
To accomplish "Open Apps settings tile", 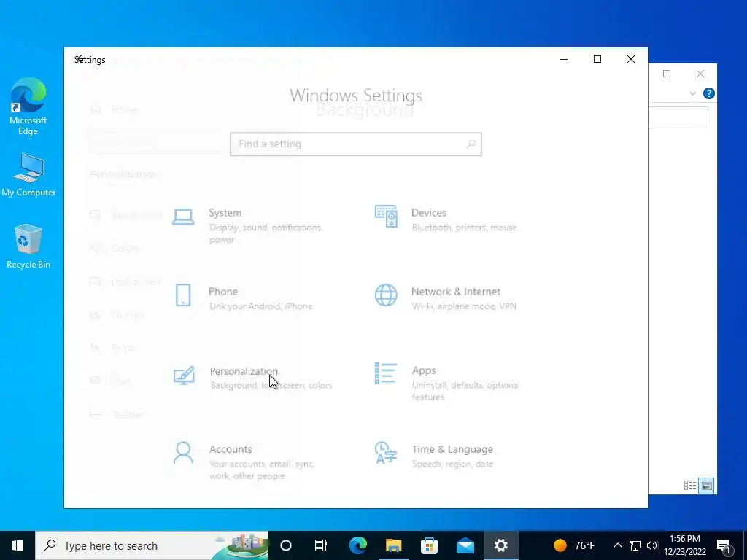I will click(x=448, y=383).
